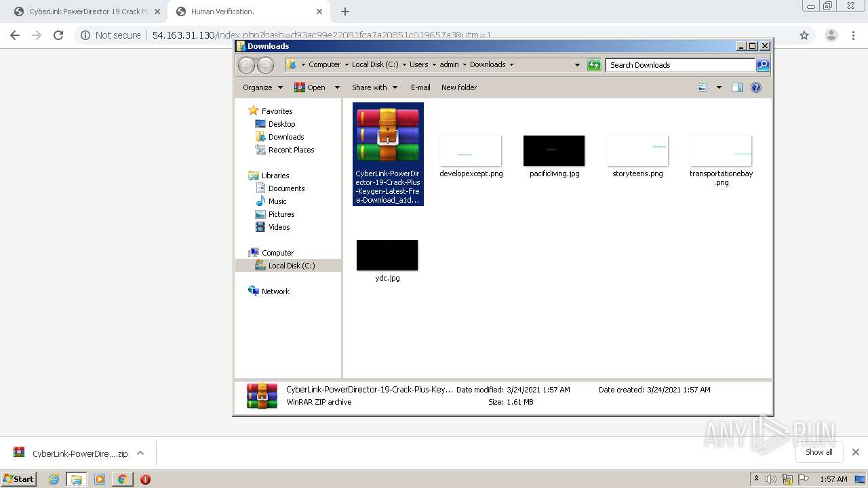
Task: Switch to Human Verification tab
Action: click(x=248, y=12)
